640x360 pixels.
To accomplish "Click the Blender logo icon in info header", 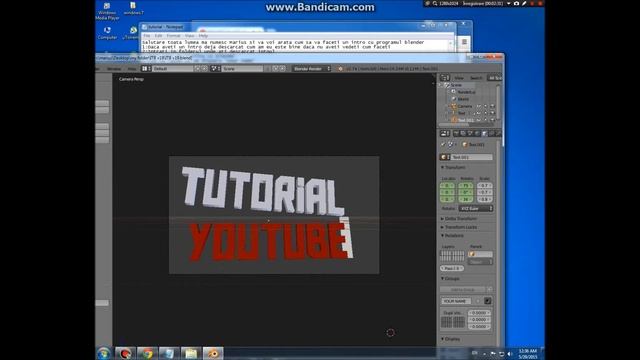I will coord(340,69).
